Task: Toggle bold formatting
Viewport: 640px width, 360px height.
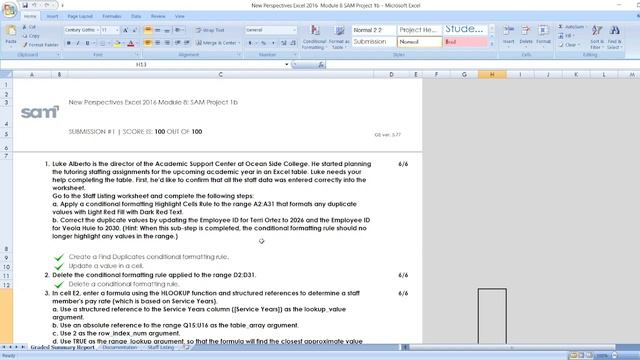Action: coord(69,43)
